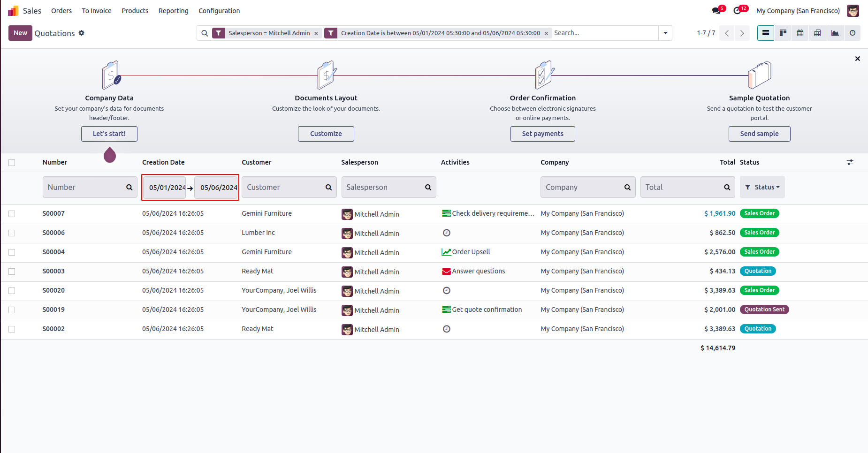Viewport: 868px width, 453px height.
Task: Tick the checkbox for order S00007
Action: point(12,214)
